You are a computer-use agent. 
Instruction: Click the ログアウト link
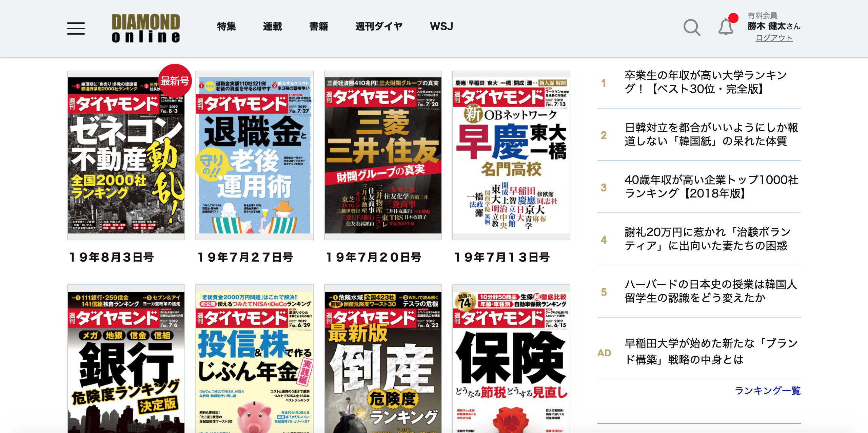774,38
